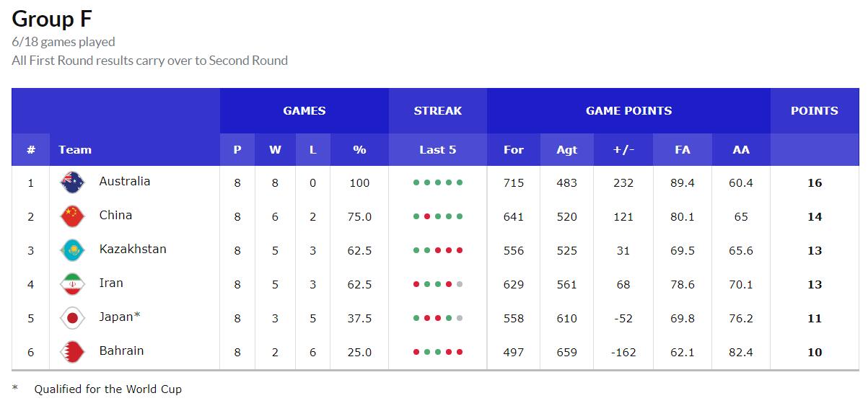Click China's red streak dot
The width and height of the screenshot is (868, 406).
point(427,217)
